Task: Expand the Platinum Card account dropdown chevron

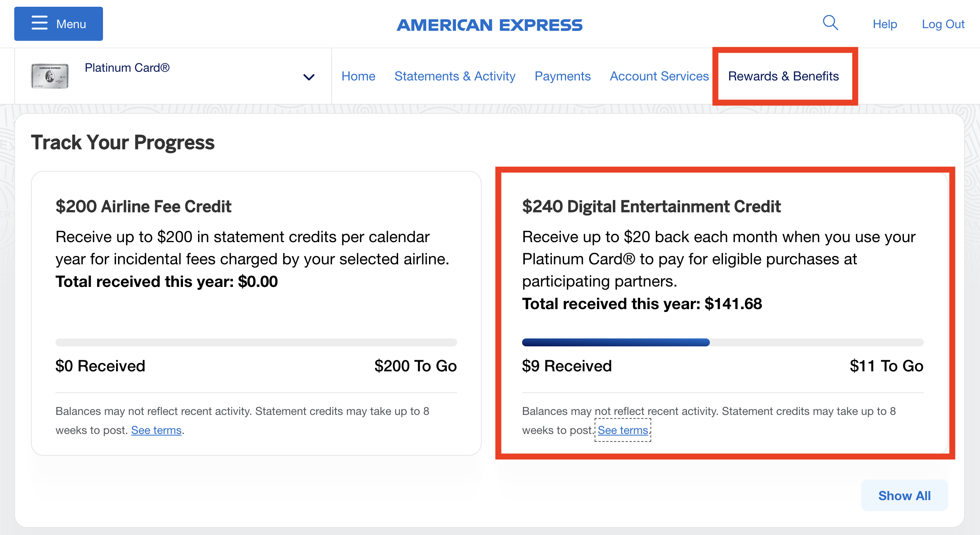Action: [309, 76]
